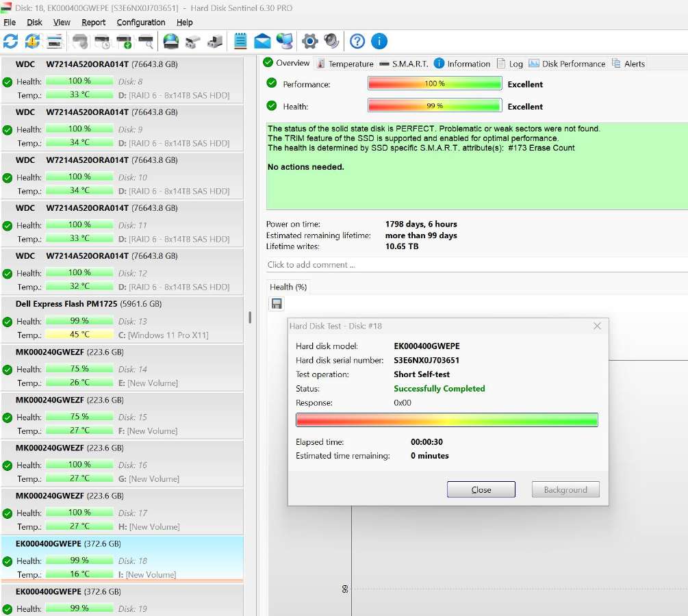688x616 pixels.
Task: Click the 'Click to add comment' field
Action: 477,265
